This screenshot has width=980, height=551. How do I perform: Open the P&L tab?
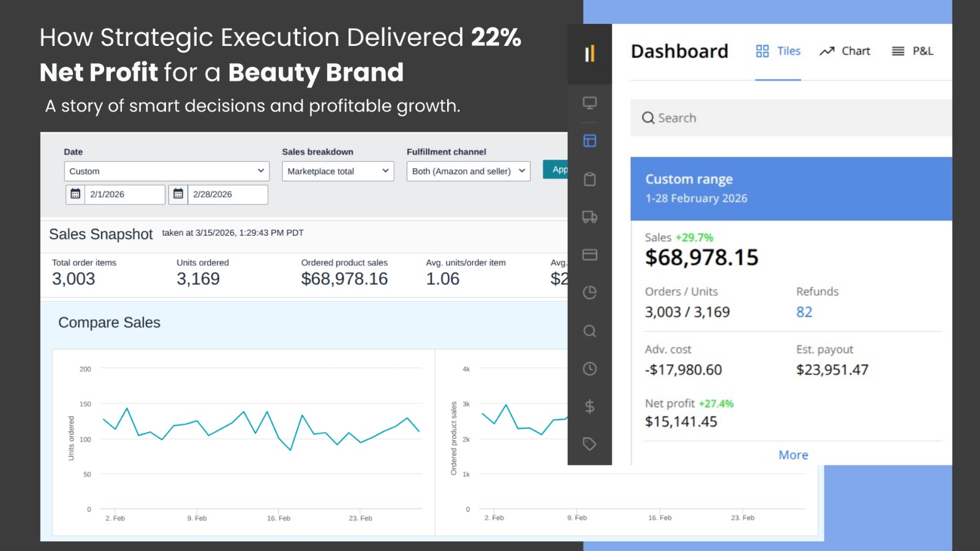click(x=913, y=51)
